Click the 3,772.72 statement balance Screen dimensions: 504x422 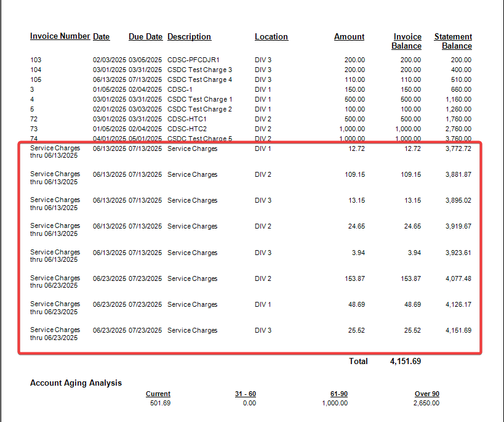pyautogui.click(x=458, y=148)
